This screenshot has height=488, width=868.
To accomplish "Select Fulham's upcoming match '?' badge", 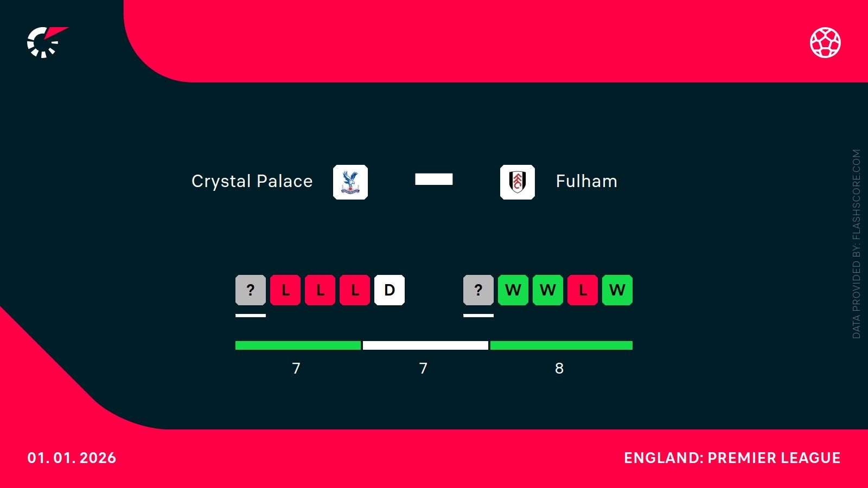I will pyautogui.click(x=478, y=290).
